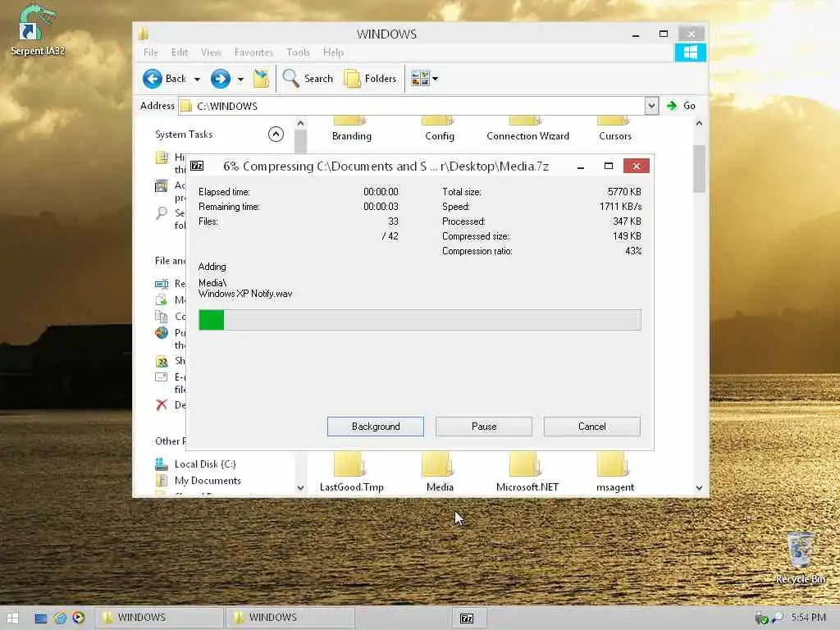Select the msagent folder
The height and width of the screenshot is (630, 840).
[x=615, y=472]
